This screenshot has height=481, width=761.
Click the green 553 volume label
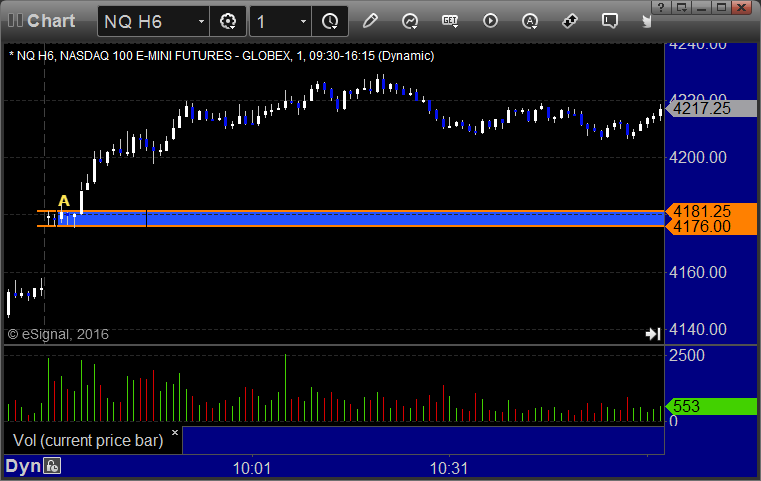pos(711,406)
